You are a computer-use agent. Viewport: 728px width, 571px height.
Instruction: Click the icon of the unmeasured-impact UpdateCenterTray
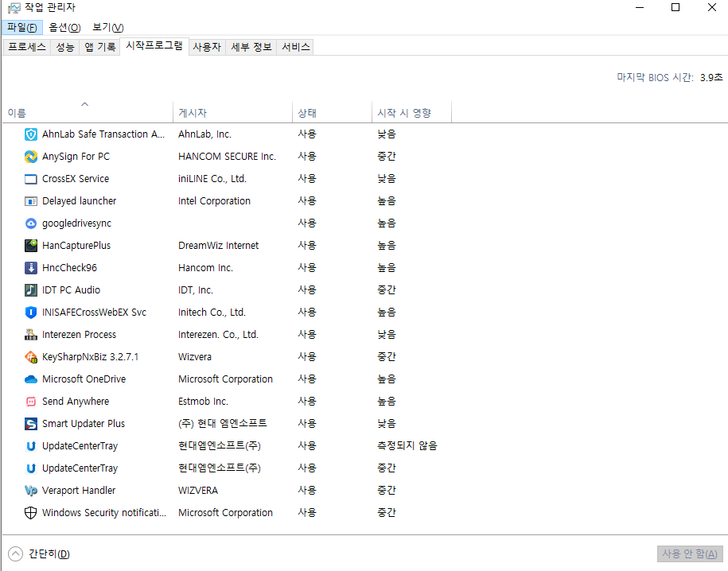coord(31,446)
